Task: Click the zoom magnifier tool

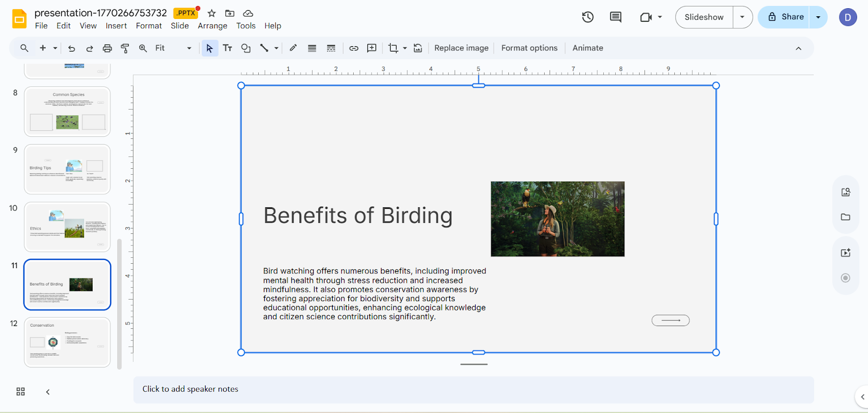Action: tap(143, 48)
